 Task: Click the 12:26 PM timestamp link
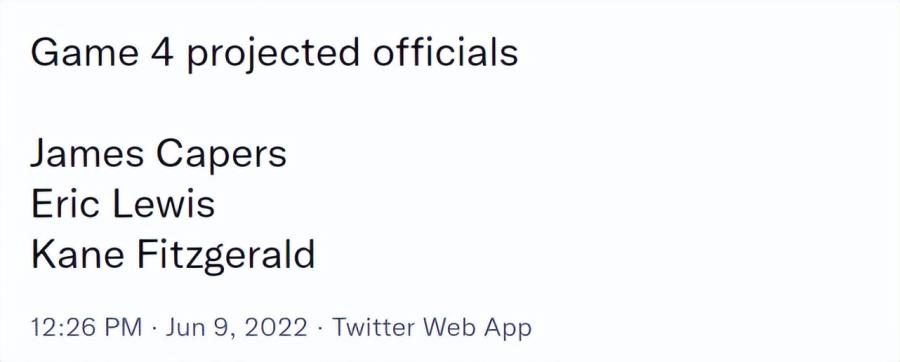click(x=86, y=328)
